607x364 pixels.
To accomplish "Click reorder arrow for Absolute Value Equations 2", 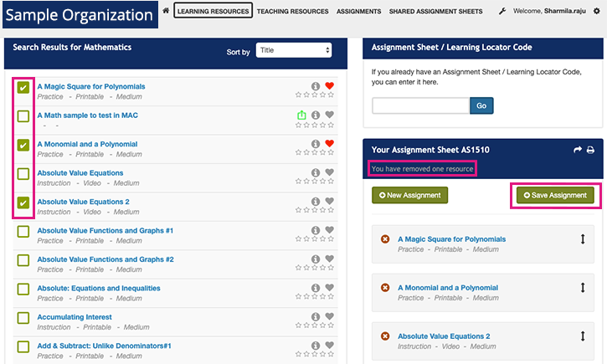I will (583, 336).
